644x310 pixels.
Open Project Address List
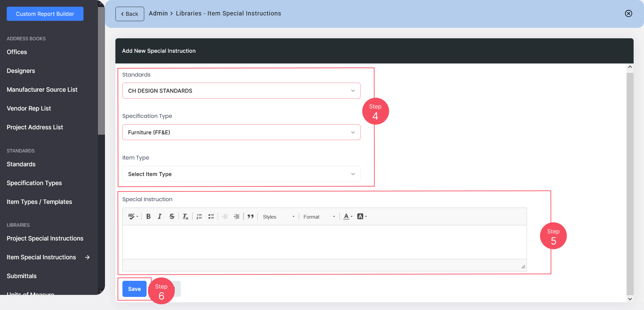tap(35, 127)
